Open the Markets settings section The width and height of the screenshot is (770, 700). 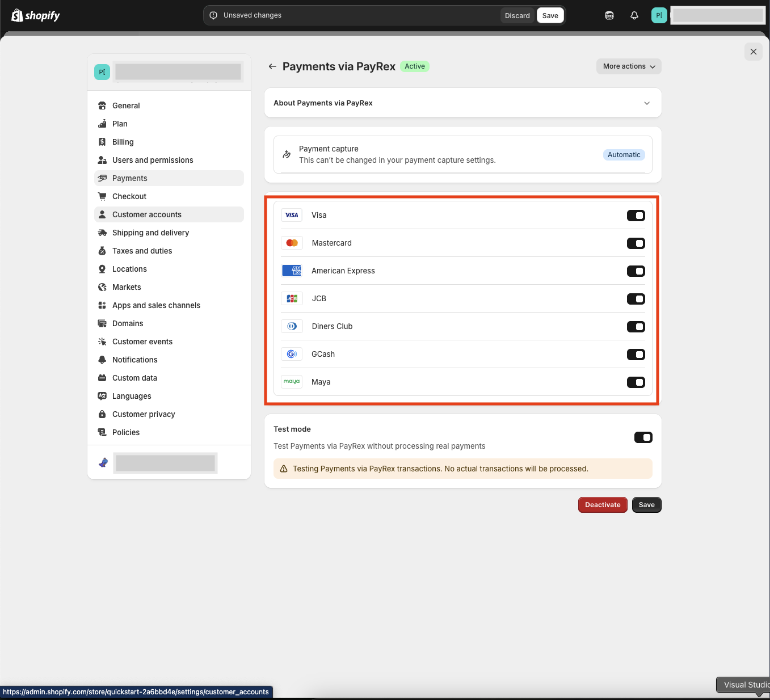coord(127,287)
